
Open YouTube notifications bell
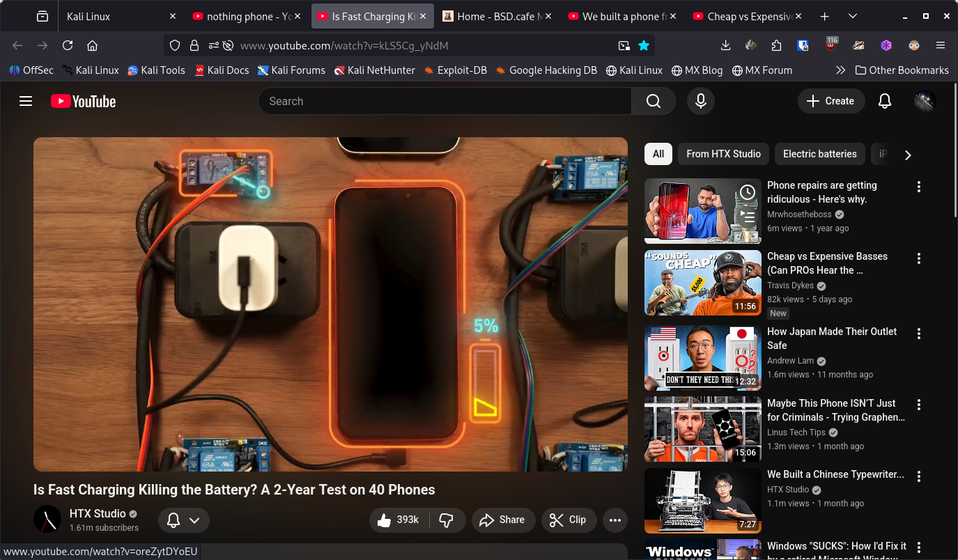[x=884, y=102]
